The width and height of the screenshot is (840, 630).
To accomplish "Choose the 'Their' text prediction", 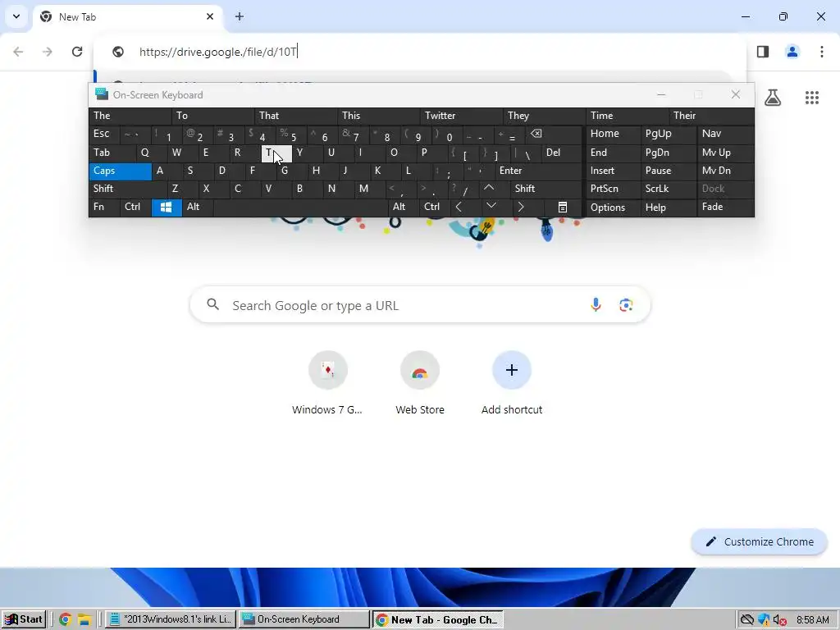I will pos(711,116).
